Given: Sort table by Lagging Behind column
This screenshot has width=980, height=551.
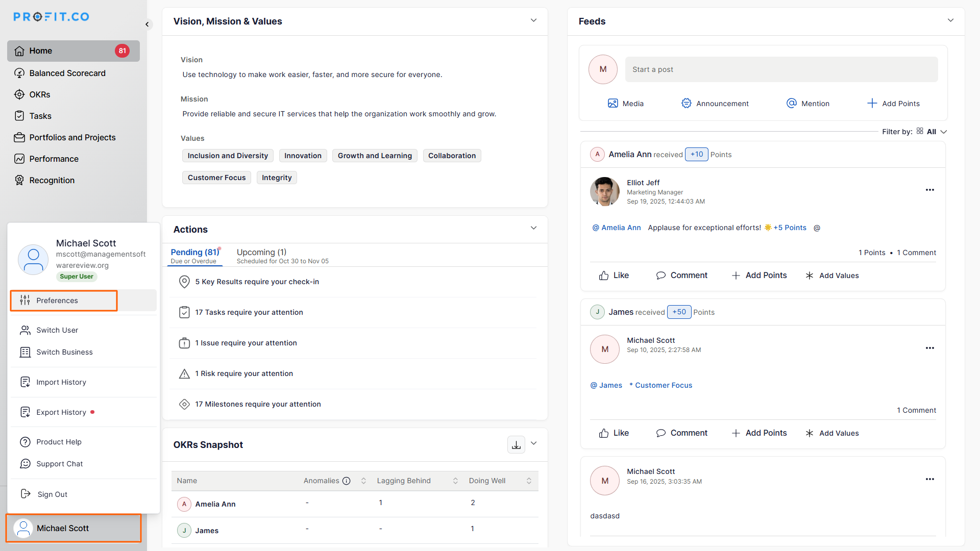Looking at the screenshot, I should [455, 481].
